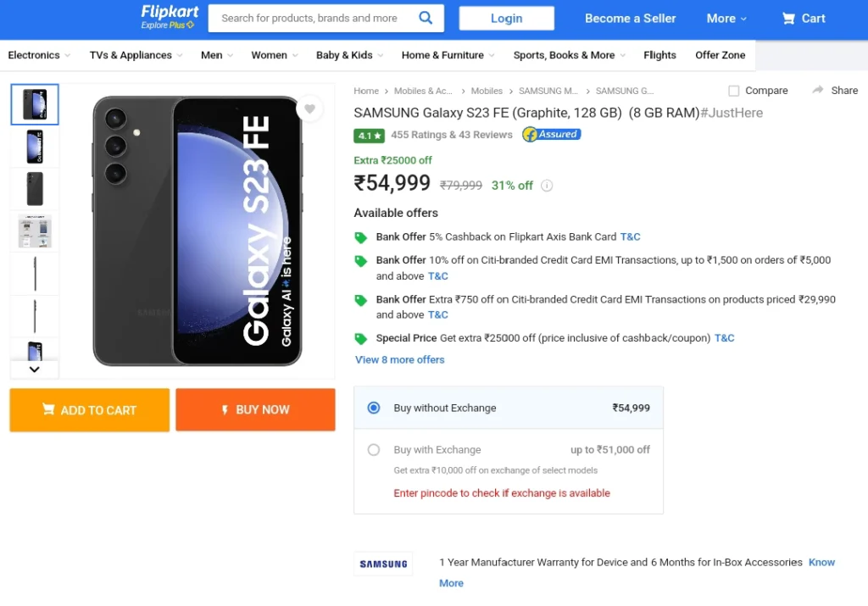Expand the Electronics category menu

39,55
